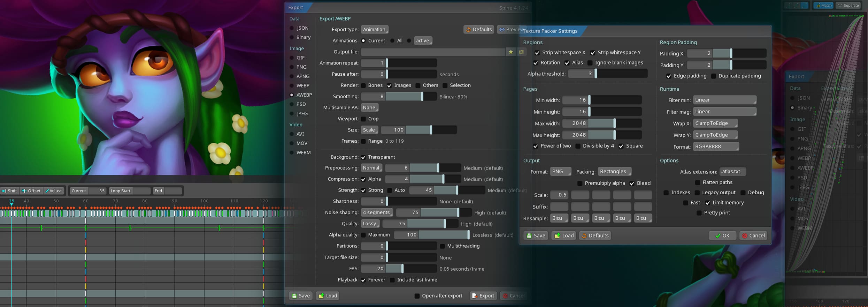Open the Preprocessing Normal dropdown
This screenshot has height=307, width=868.
point(371,168)
